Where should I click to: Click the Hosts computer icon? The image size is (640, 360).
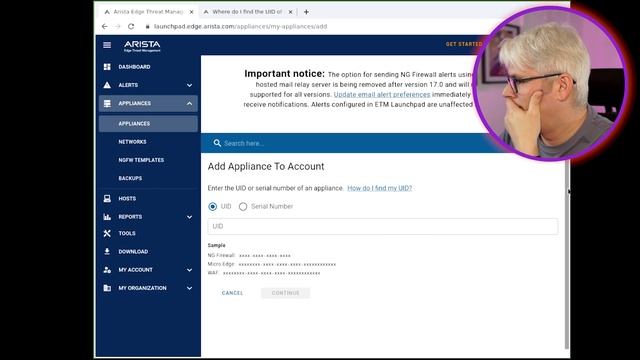pyautogui.click(x=107, y=198)
